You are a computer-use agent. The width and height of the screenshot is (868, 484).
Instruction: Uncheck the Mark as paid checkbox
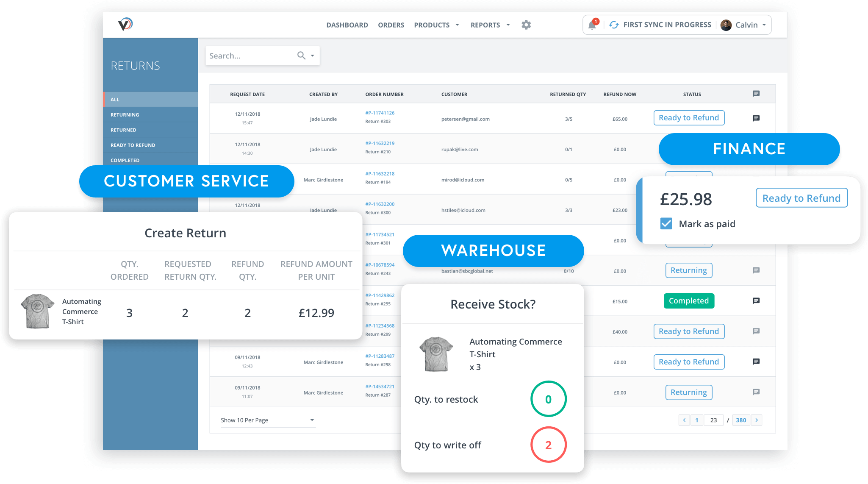pos(666,224)
